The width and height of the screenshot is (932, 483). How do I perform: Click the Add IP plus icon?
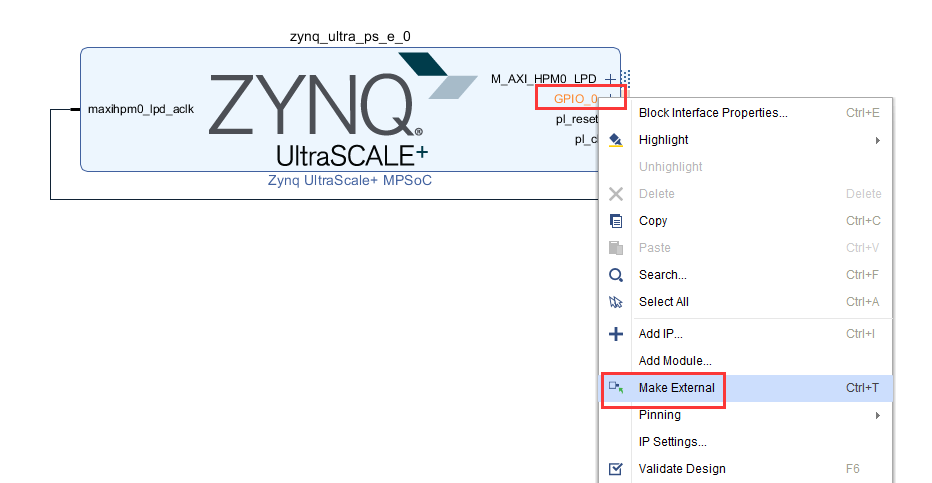(x=616, y=334)
